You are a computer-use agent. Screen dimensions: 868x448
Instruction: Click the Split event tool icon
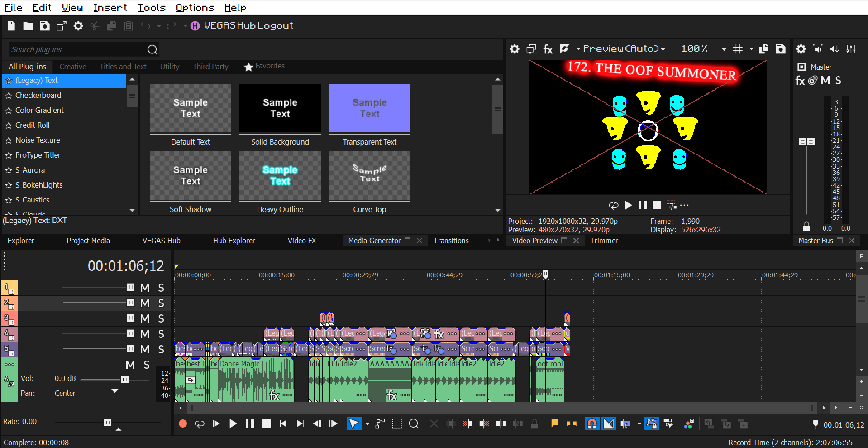tap(501, 424)
